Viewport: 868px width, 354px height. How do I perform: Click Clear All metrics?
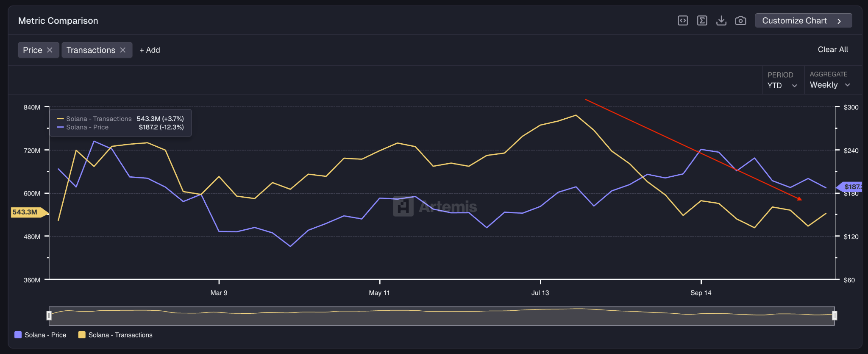pos(833,50)
